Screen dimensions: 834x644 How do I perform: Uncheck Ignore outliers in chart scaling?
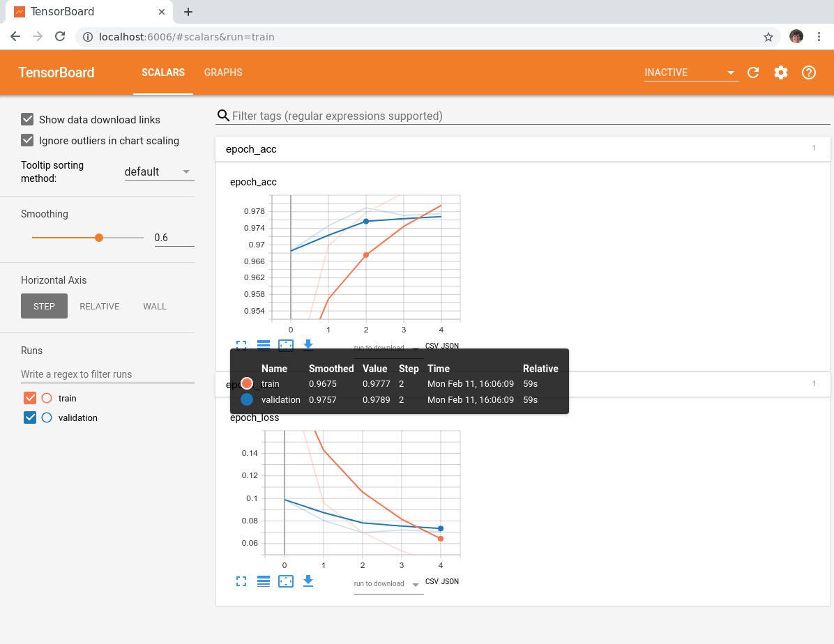27,140
